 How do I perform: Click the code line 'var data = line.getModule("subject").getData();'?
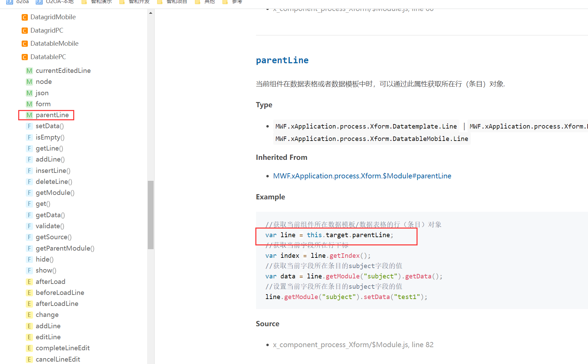pos(354,276)
